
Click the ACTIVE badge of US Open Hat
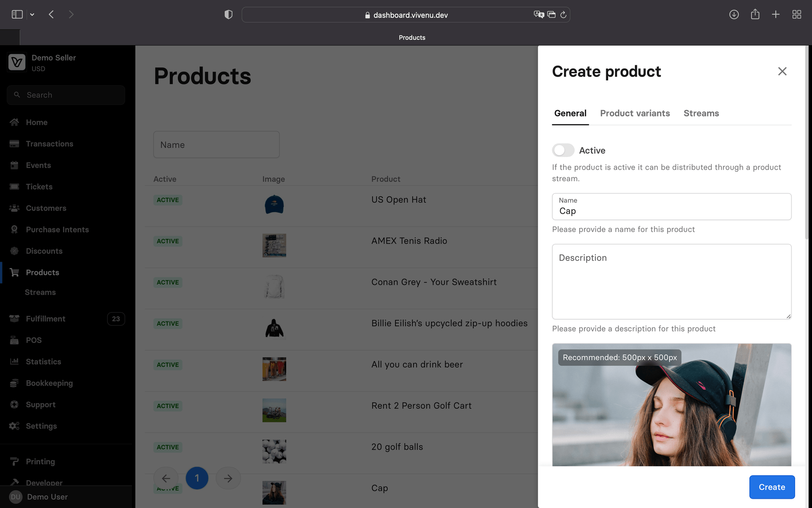pos(168,200)
